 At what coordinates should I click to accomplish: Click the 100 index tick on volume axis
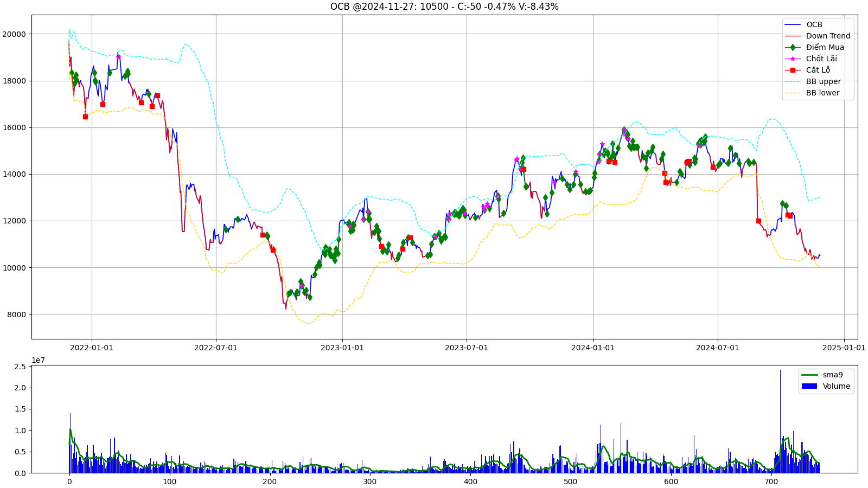tap(170, 481)
